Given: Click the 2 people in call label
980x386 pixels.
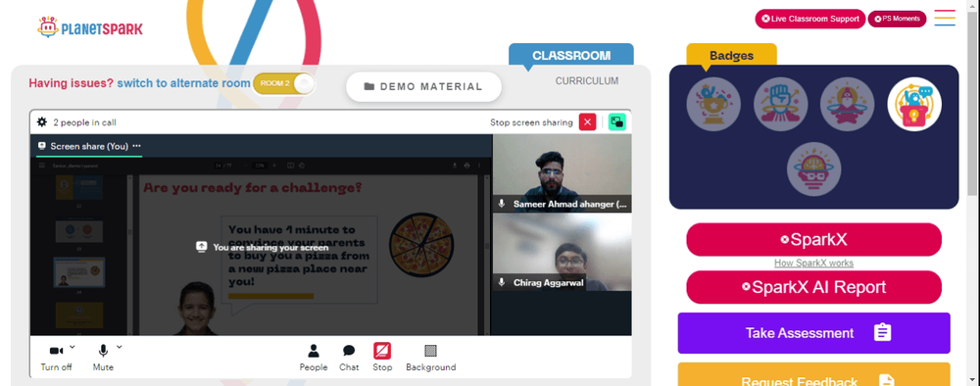Looking at the screenshot, I should [x=84, y=122].
